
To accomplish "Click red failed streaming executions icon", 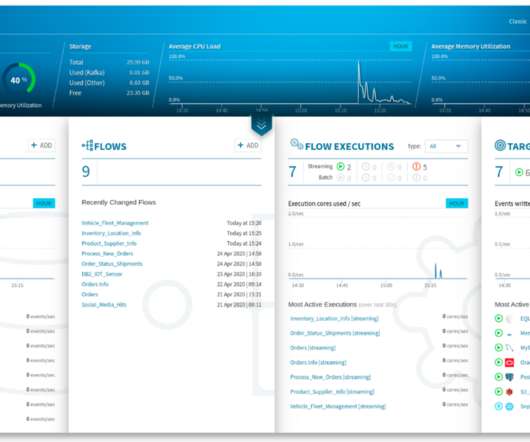I will click(x=416, y=166).
